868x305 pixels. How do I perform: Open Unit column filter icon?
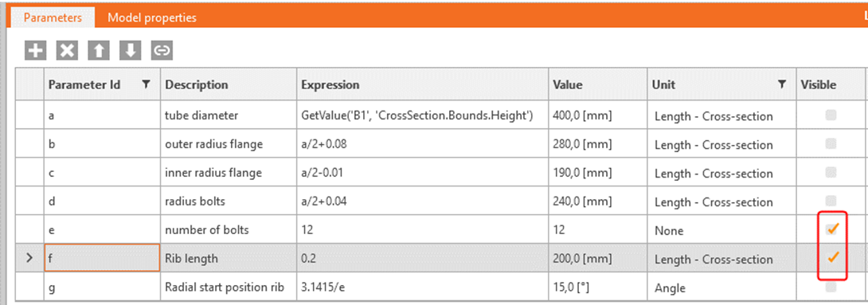(782, 84)
